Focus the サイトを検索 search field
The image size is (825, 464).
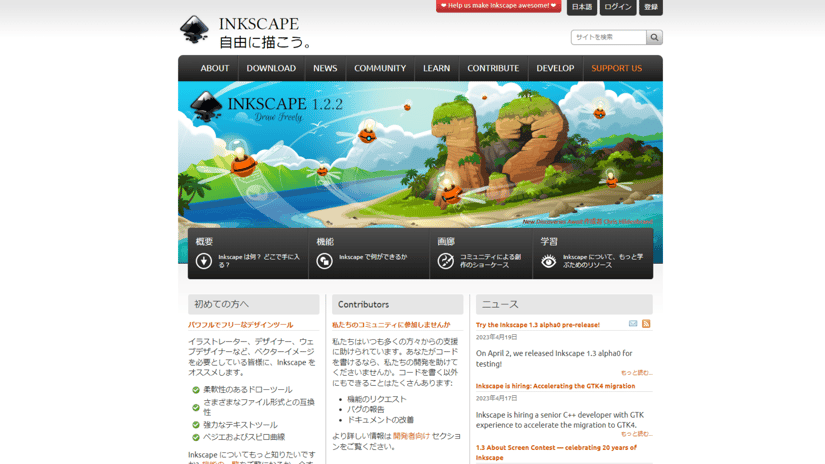click(609, 37)
